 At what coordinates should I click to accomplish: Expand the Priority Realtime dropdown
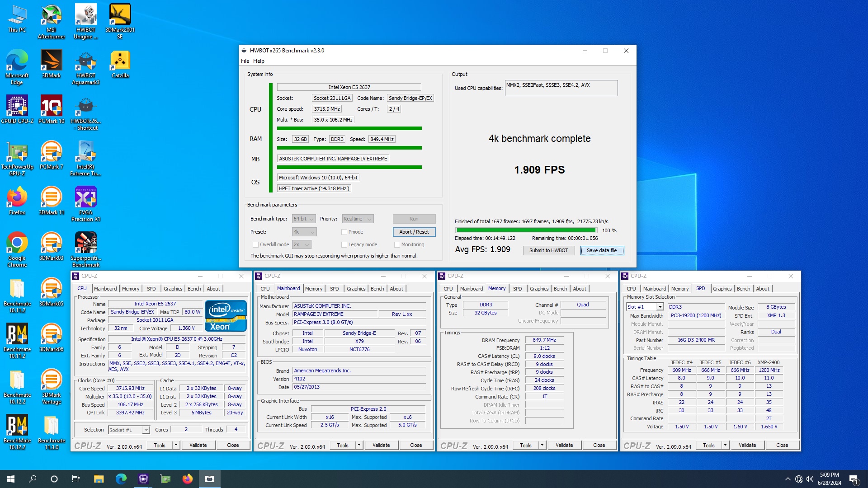tap(357, 219)
